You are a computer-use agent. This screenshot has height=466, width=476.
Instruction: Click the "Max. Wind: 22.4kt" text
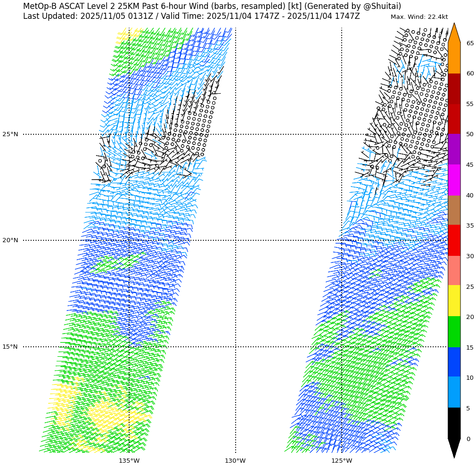tap(419, 17)
